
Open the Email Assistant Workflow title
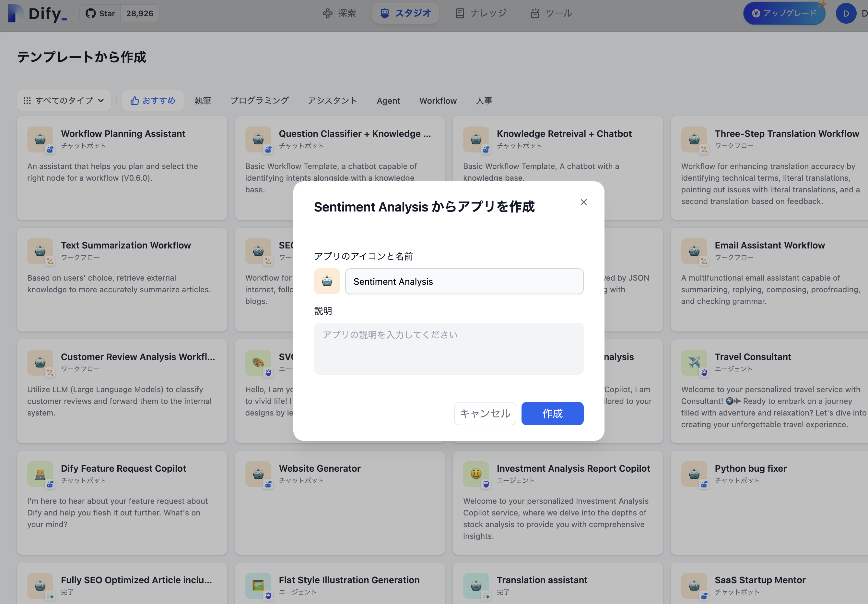point(770,245)
